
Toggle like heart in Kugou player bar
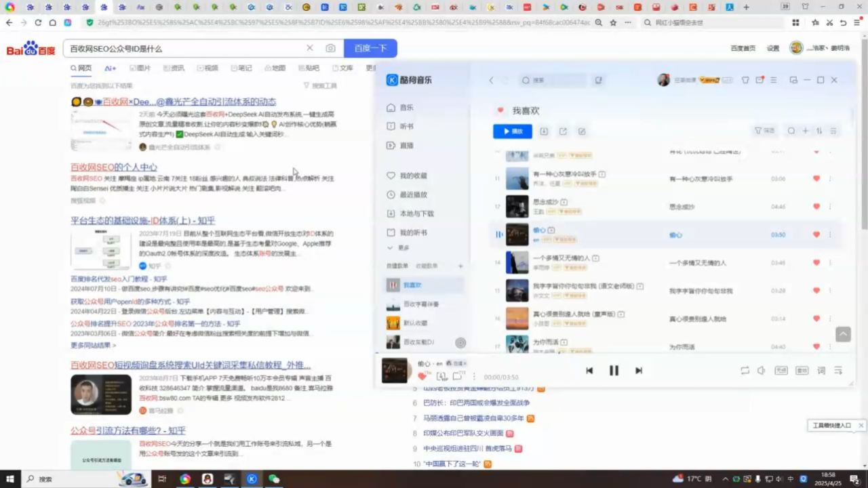click(x=422, y=376)
